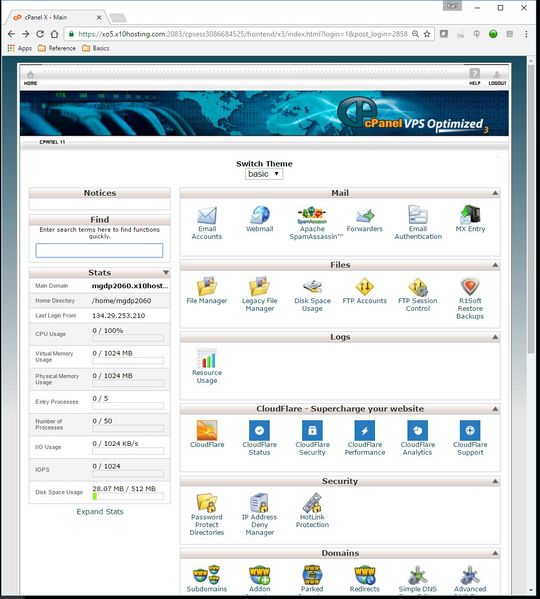Open the Reference bookmarks folder
Viewport: 540px width, 599px height.
pos(57,48)
